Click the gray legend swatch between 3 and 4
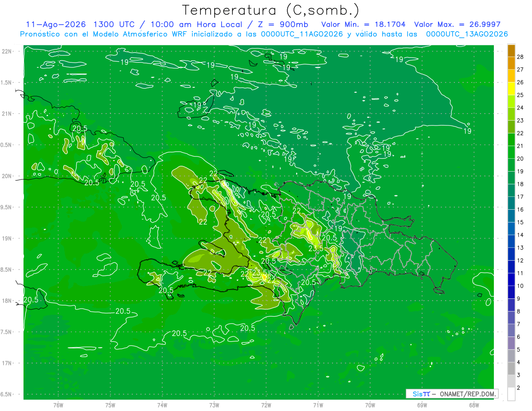Image resolution: width=532 pixels, height=411 pixels. click(x=511, y=369)
